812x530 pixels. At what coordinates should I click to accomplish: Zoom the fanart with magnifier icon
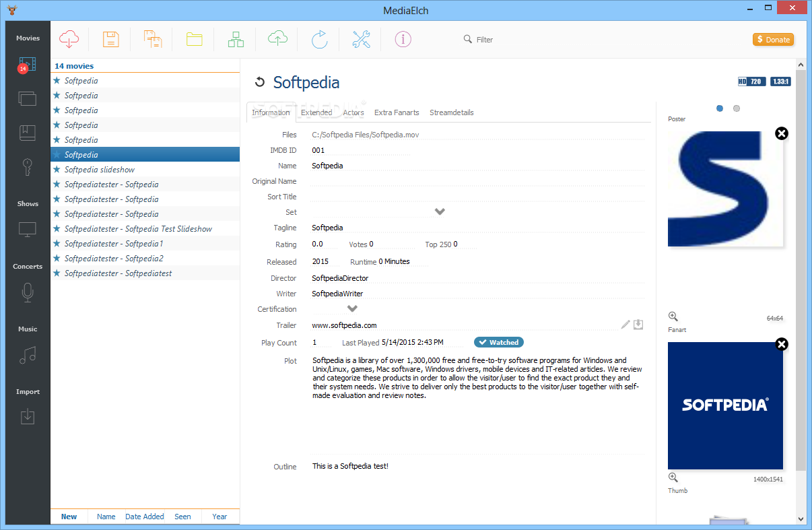click(x=673, y=477)
